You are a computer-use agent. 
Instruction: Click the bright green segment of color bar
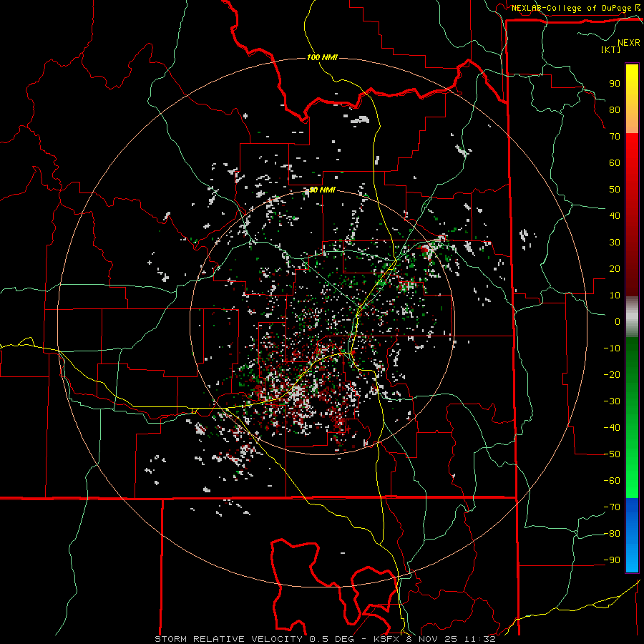[632, 419]
